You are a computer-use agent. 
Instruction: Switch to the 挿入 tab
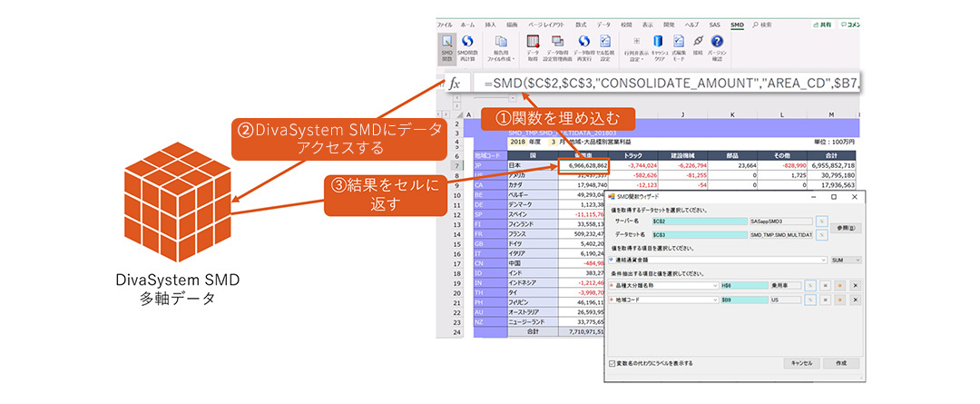[491, 25]
